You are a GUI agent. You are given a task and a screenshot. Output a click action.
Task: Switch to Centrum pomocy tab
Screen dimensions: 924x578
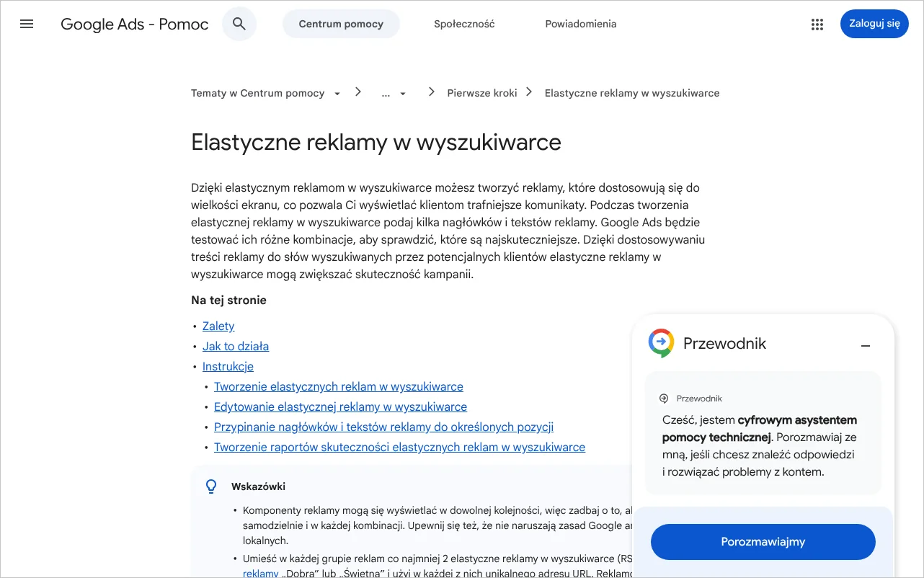coord(341,24)
